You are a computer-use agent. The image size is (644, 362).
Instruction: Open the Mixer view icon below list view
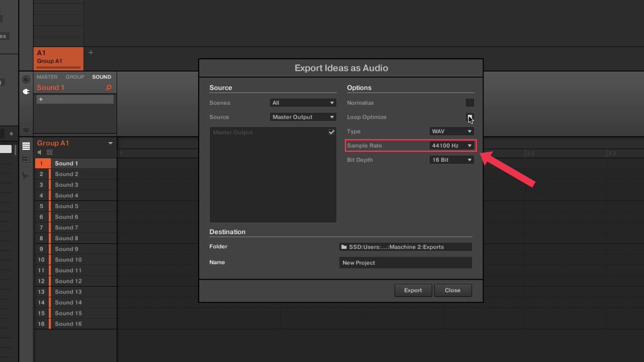(x=26, y=159)
